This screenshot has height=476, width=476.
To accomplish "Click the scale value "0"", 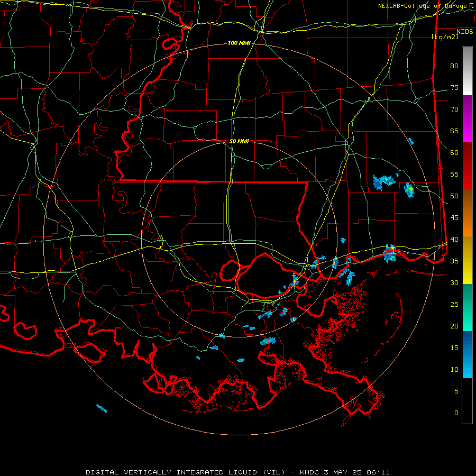I will (456, 413).
